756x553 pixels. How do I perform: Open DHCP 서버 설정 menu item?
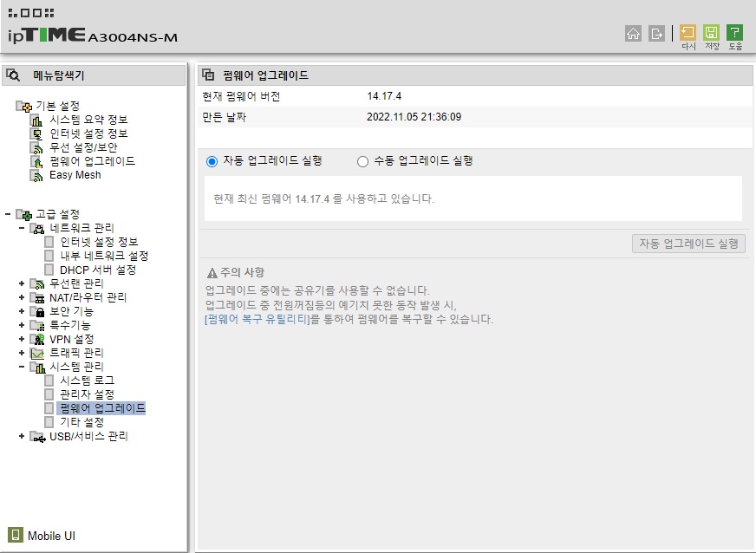tap(98, 270)
